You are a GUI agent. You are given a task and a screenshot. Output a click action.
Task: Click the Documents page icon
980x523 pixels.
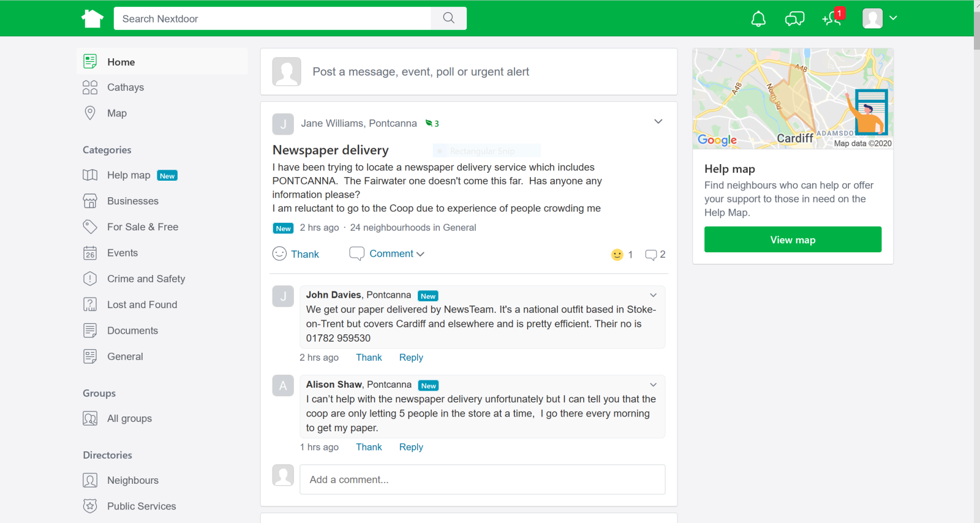[x=90, y=331]
